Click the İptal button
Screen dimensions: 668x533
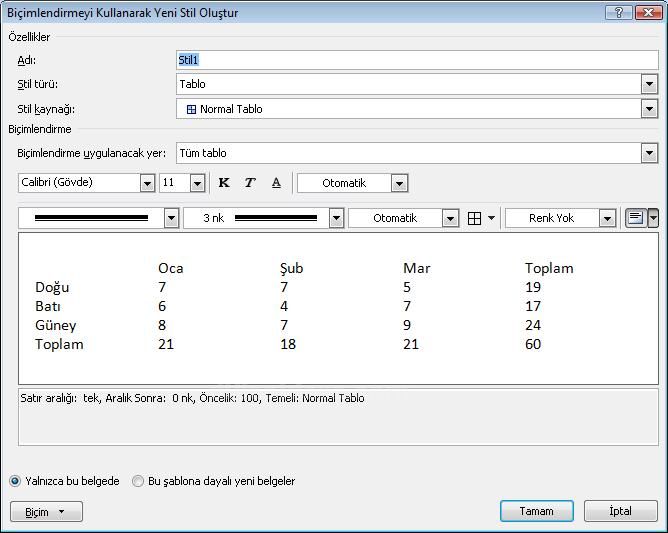tap(621, 511)
